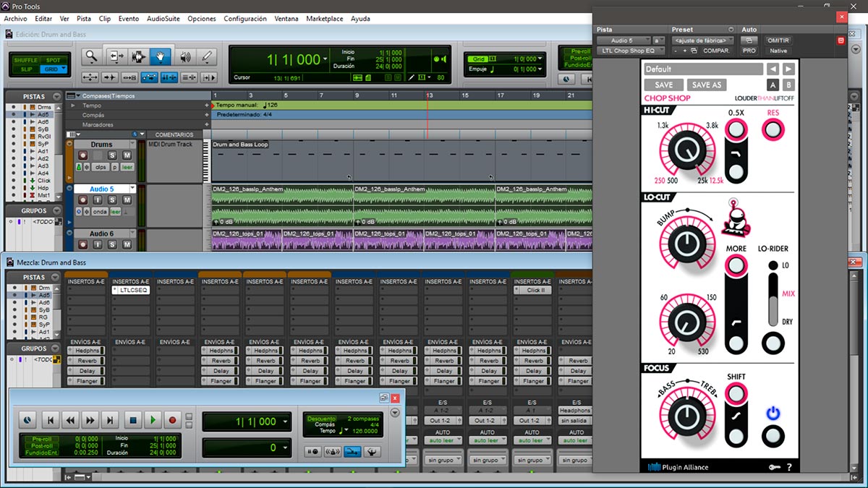Click the Online clock button in Transport
Screen dimensions: 868x488
[27, 419]
